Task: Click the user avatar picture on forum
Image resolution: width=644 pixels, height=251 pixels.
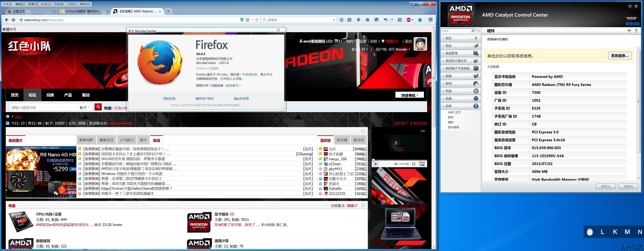Action: [420, 44]
